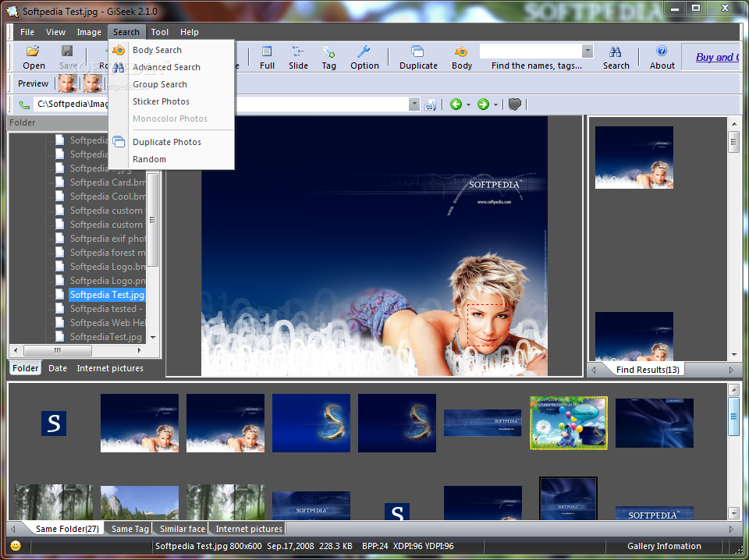Open the small S logo thumbnail in top row
749x560 pixels.
coord(54,423)
